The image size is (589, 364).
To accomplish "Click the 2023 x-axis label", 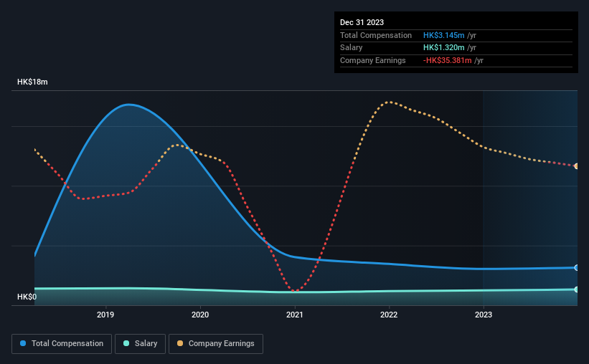I will tap(484, 315).
